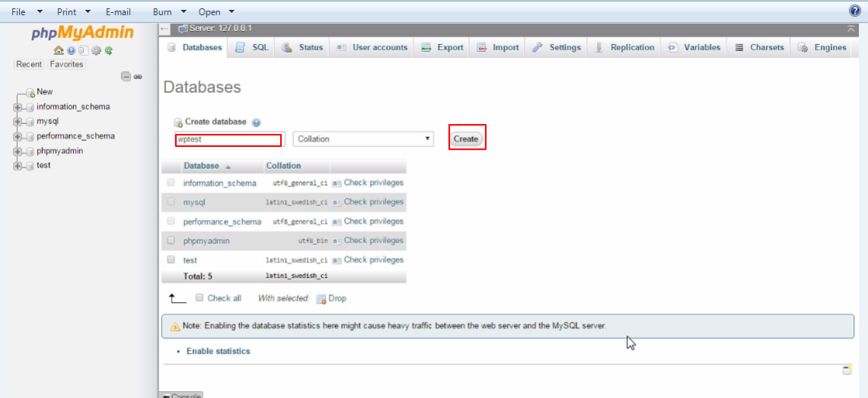Click the collapse all icon in sidebar
The image size is (868, 398).
tap(126, 77)
